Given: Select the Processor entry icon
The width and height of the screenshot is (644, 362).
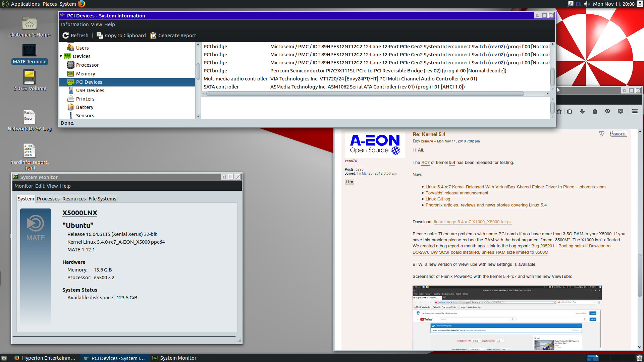Looking at the screenshot, I should pyautogui.click(x=70, y=65).
